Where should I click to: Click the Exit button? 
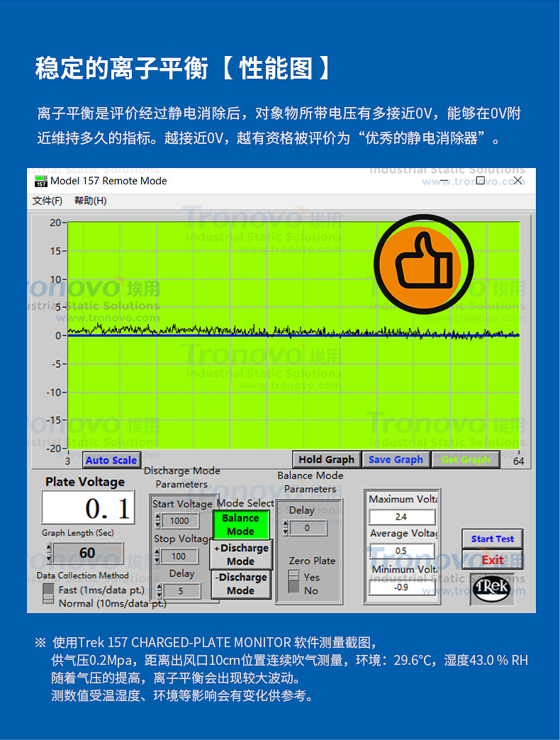coord(493,560)
